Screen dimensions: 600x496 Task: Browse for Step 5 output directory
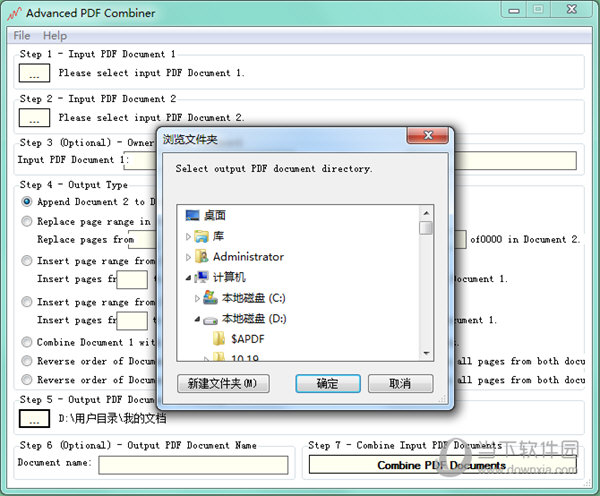pos(34,418)
